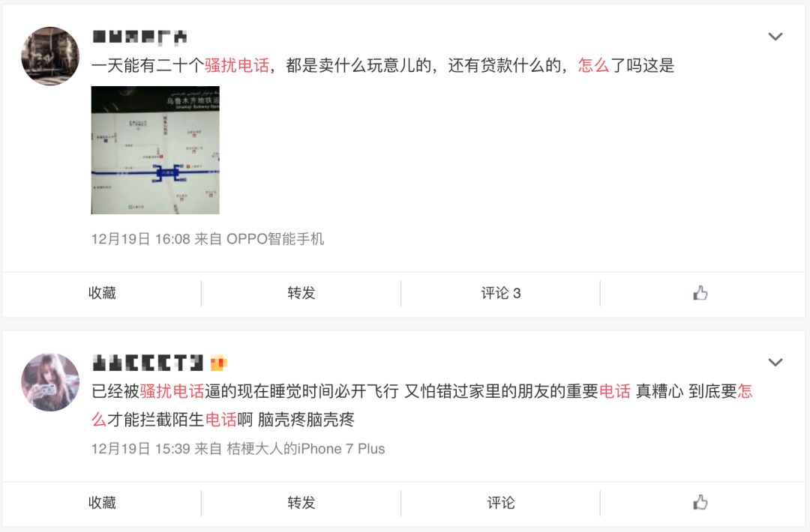
Task: Open the first post's pixelated username
Action: coord(139,37)
